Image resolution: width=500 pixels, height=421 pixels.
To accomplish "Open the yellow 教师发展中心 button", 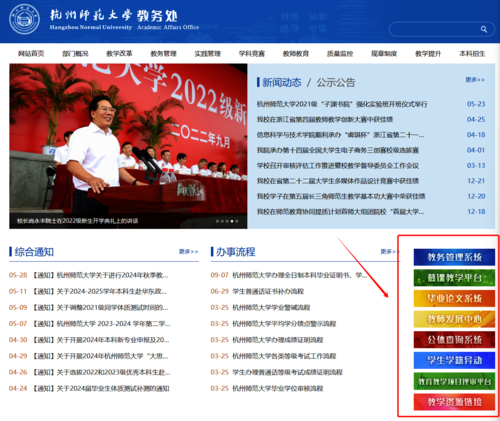I will pyautogui.click(x=454, y=319).
